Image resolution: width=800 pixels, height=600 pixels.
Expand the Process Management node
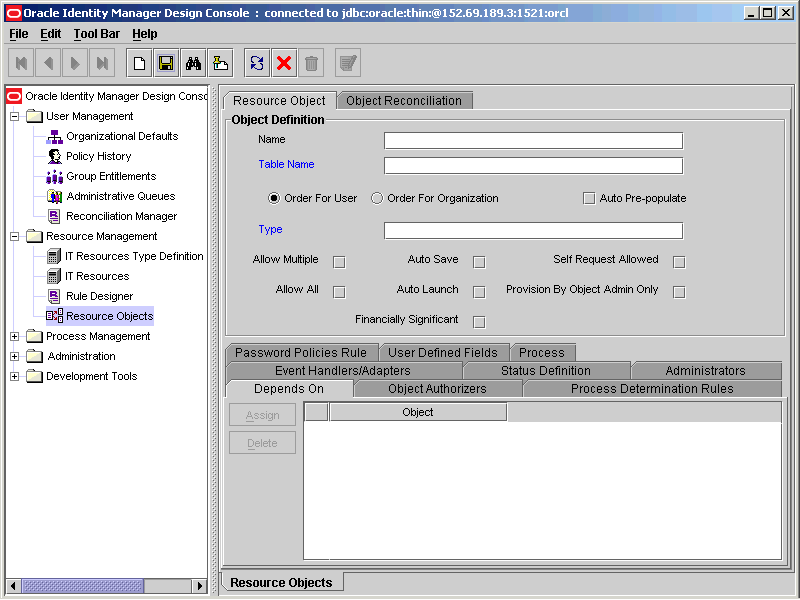(15, 336)
